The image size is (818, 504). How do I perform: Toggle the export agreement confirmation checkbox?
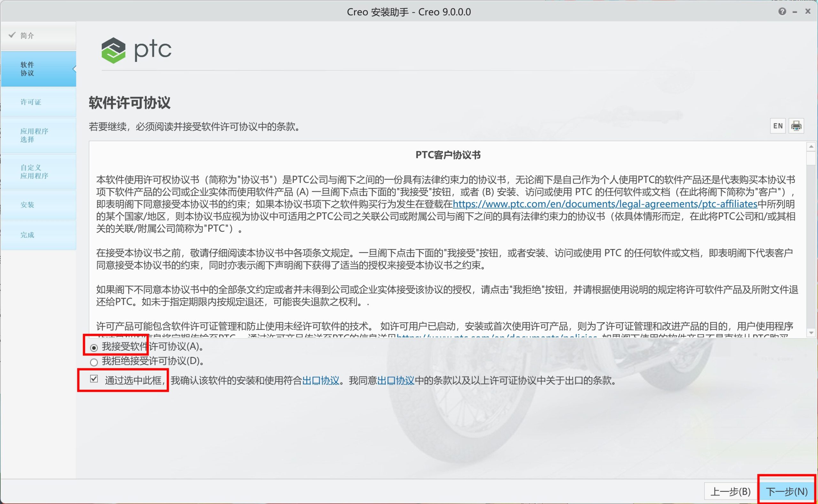pyautogui.click(x=94, y=379)
